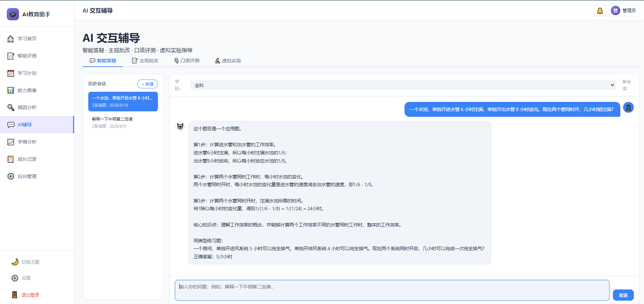Click the speech bubble icon on 智能答疑 tab
This screenshot has width=644, height=304.
click(x=92, y=61)
